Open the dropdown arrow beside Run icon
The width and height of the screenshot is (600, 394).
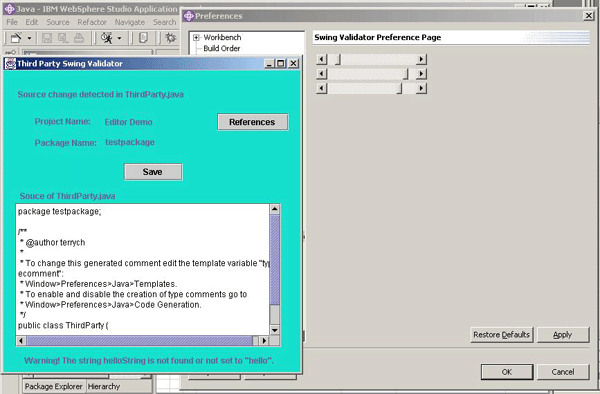pos(119,38)
